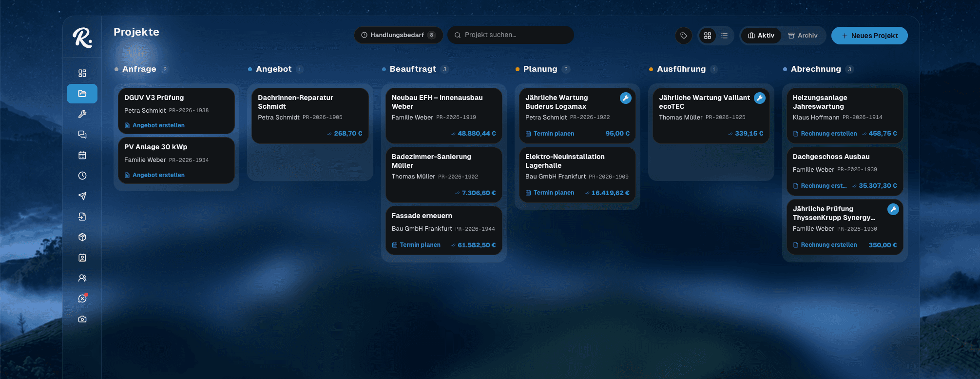Click Termin planen on Fassade erneuern card
This screenshot has width=980, height=379.
click(x=416, y=245)
